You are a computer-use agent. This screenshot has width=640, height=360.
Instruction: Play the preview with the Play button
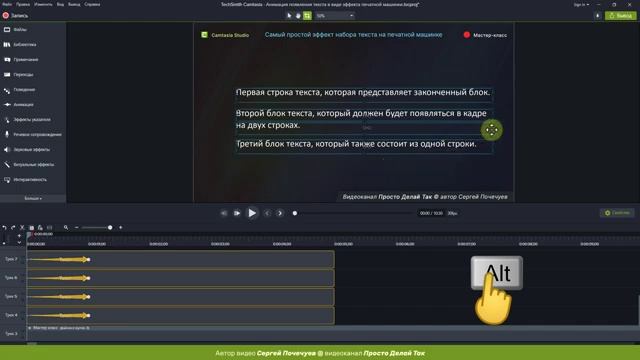252,213
